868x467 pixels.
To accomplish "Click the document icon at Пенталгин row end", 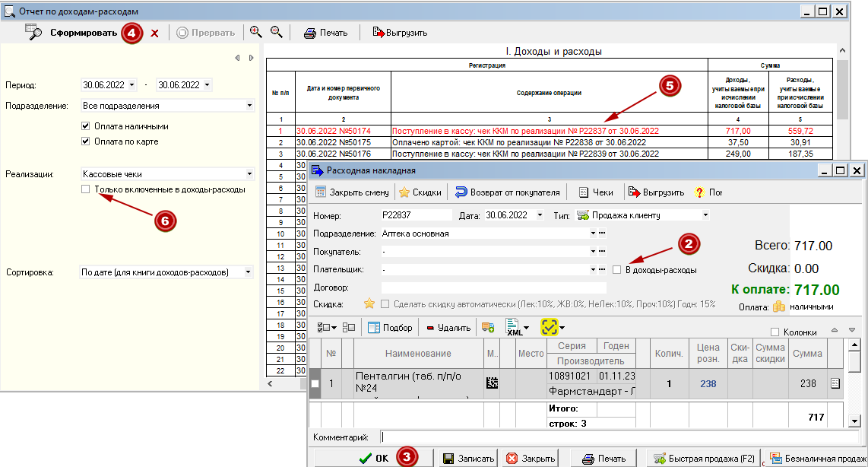I will 835,383.
